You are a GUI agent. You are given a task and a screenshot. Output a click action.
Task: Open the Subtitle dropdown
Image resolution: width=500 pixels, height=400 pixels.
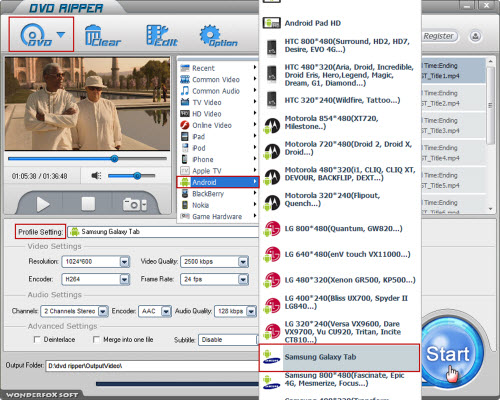229,340
